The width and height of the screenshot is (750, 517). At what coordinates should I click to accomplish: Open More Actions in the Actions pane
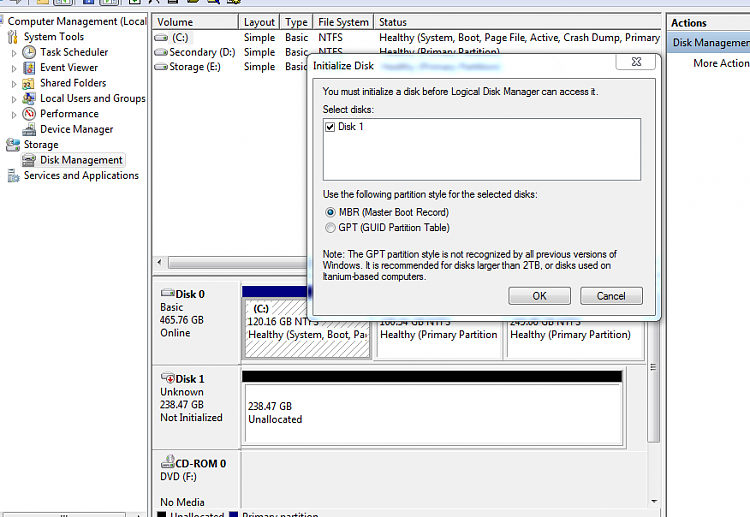721,63
